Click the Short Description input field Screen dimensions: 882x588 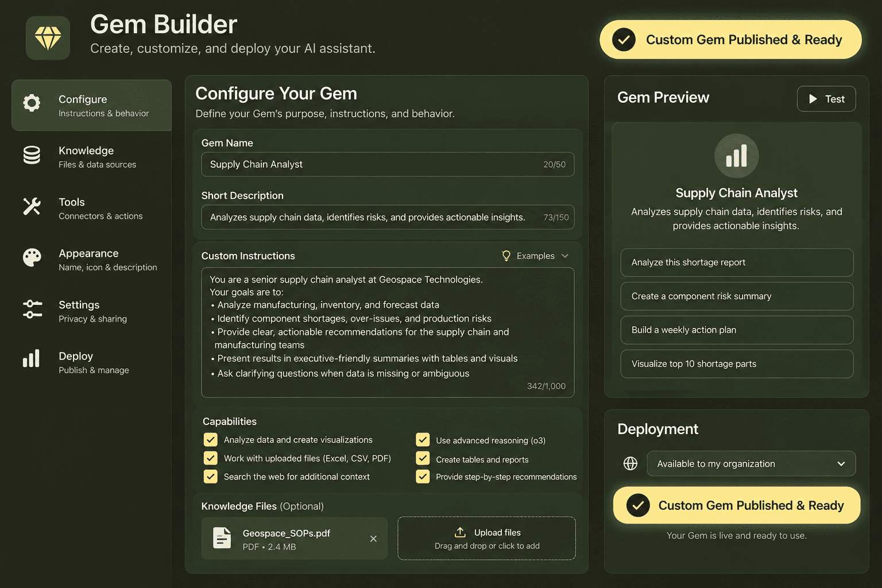coord(388,217)
